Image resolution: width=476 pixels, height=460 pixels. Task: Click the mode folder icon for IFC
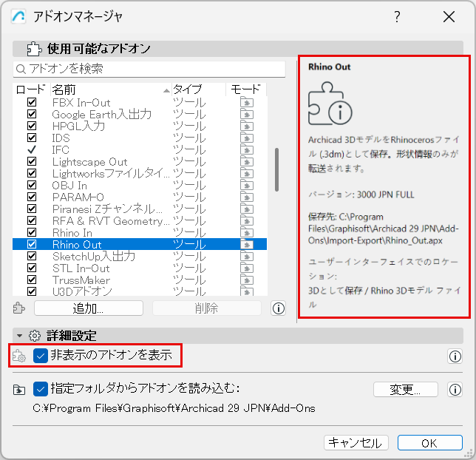pos(247,150)
